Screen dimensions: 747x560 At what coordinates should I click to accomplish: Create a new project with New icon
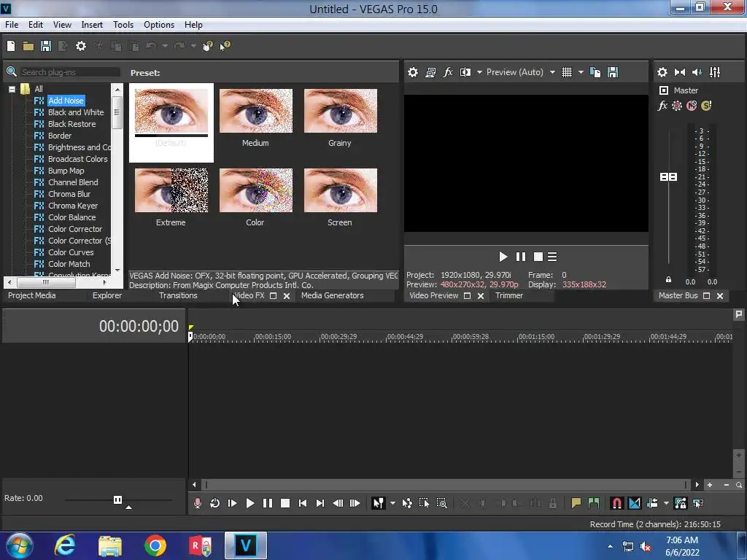coord(11,46)
